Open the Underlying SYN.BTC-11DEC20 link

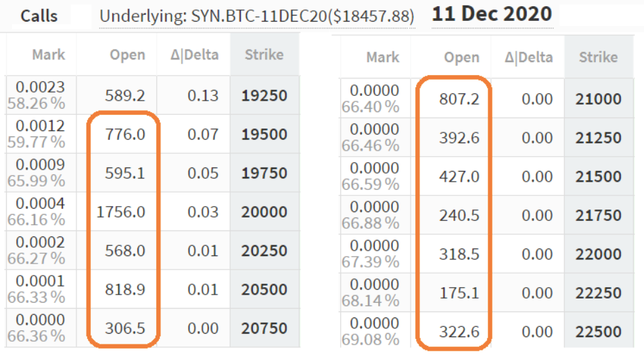[256, 16]
